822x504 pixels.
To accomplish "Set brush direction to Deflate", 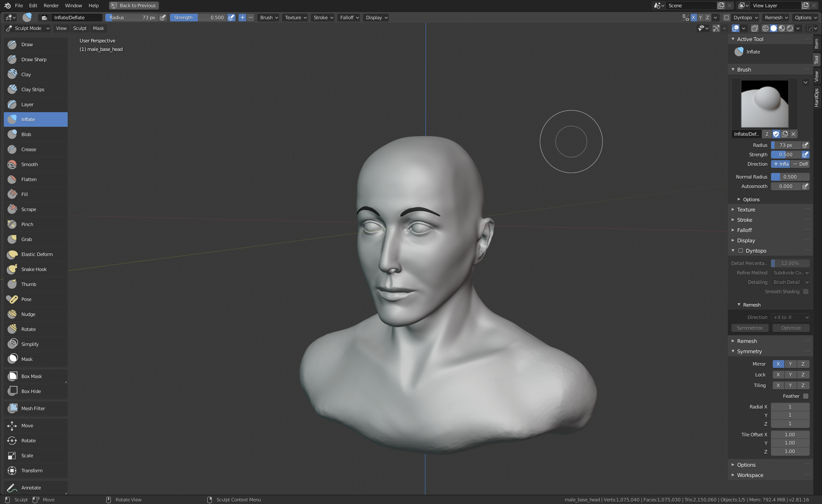I will coord(800,164).
